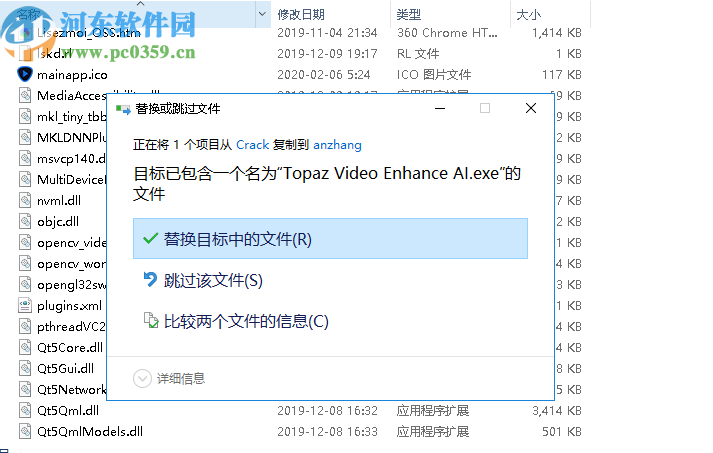Screen dimensions: 713x453
Task: Select opencv_vide file icon
Action: (25, 242)
